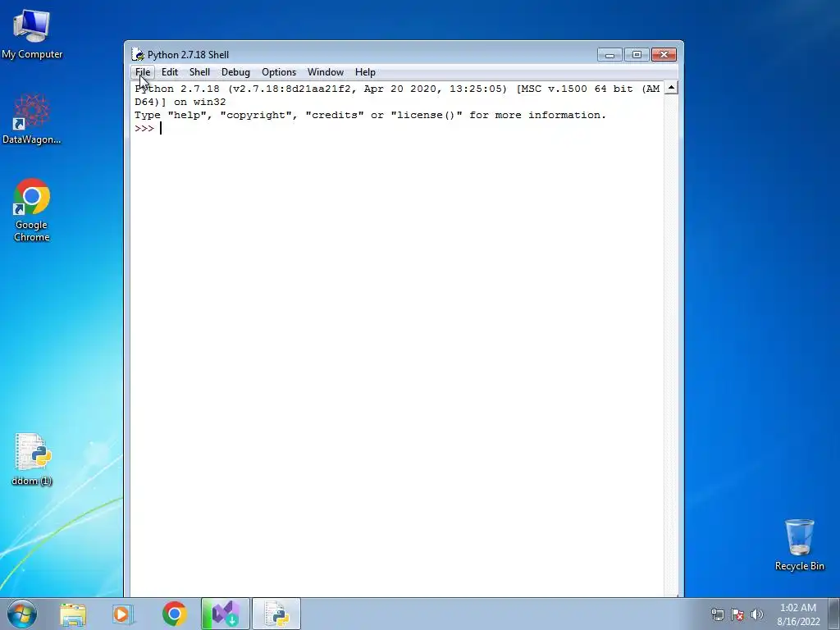Click the Python 2.7.18 version banner line
This screenshot has width=840, height=630.
coord(397,89)
